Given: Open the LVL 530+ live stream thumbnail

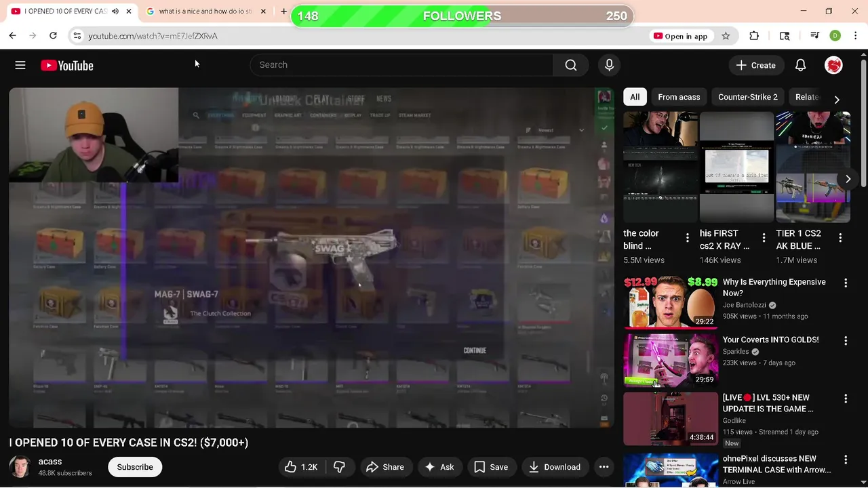Looking at the screenshot, I should pos(671,419).
